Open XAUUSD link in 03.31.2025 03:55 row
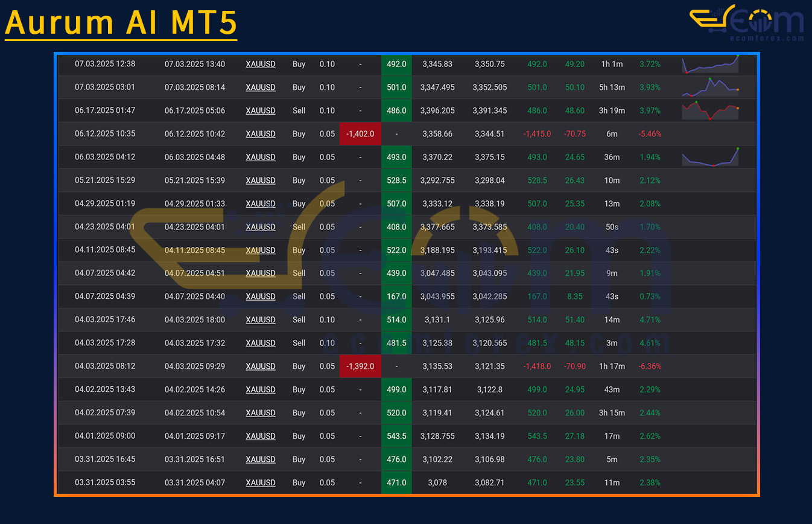This screenshot has width=812, height=524. [x=261, y=483]
